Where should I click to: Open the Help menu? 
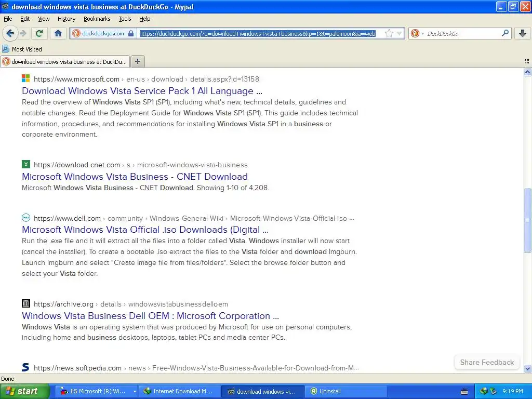[x=145, y=19]
